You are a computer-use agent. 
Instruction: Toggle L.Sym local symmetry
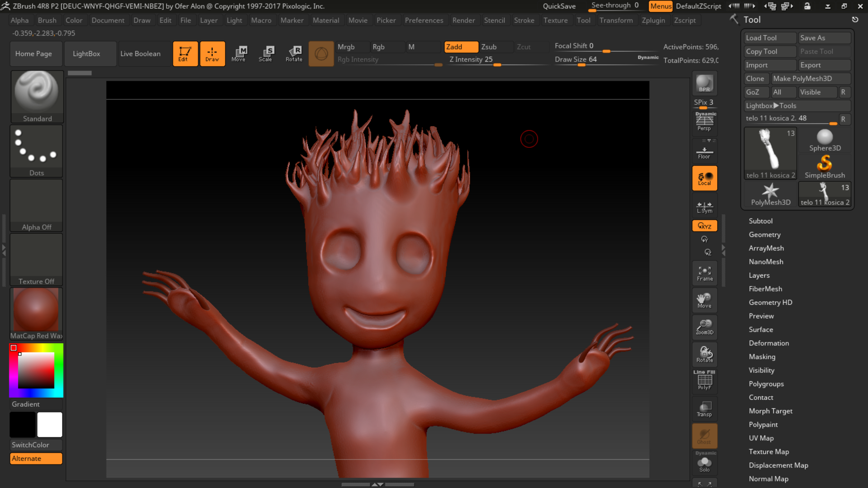[705, 207]
